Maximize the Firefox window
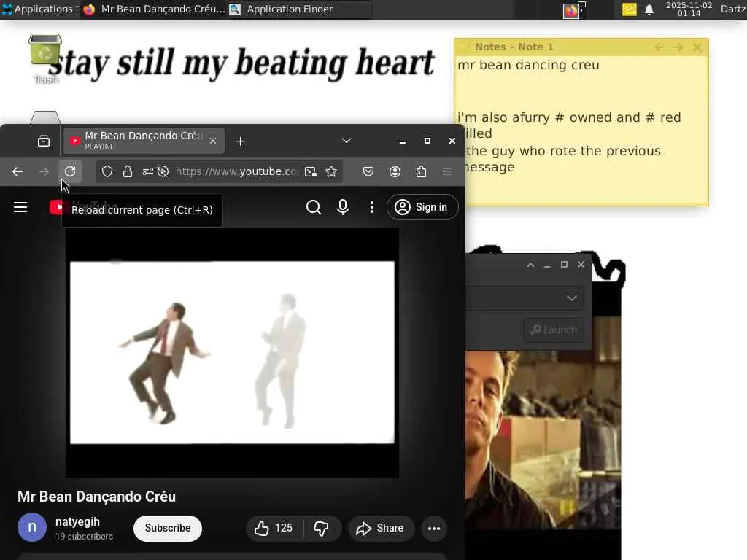747x560 pixels. tap(427, 141)
